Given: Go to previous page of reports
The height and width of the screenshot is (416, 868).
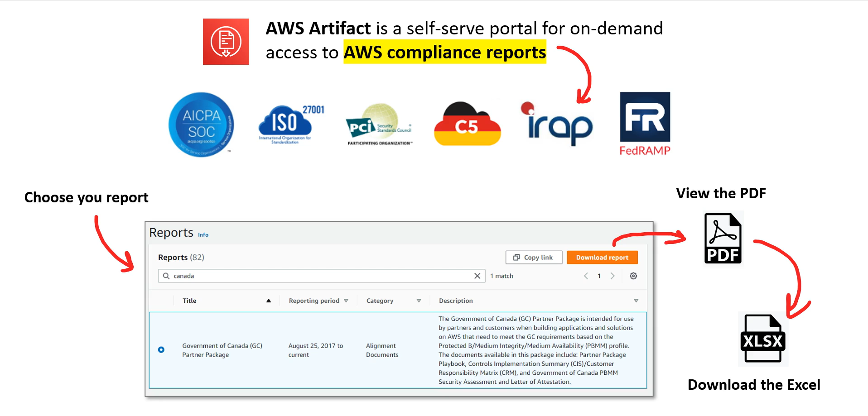Looking at the screenshot, I should [x=586, y=276].
